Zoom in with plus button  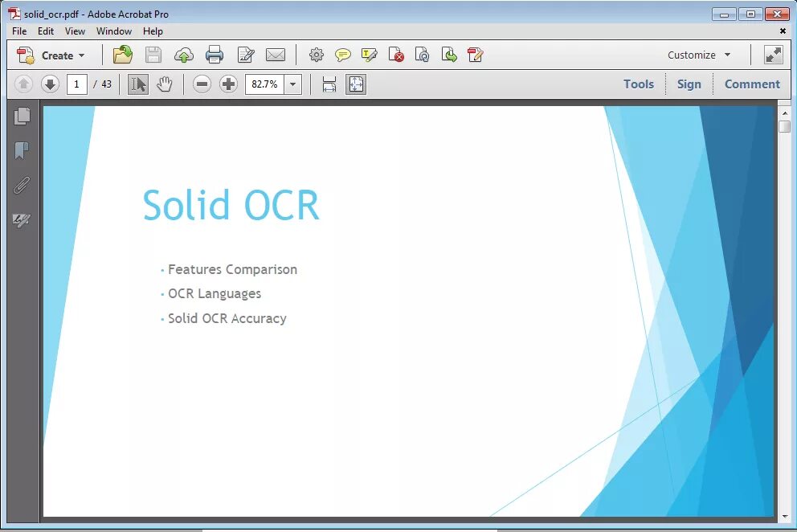click(x=228, y=84)
